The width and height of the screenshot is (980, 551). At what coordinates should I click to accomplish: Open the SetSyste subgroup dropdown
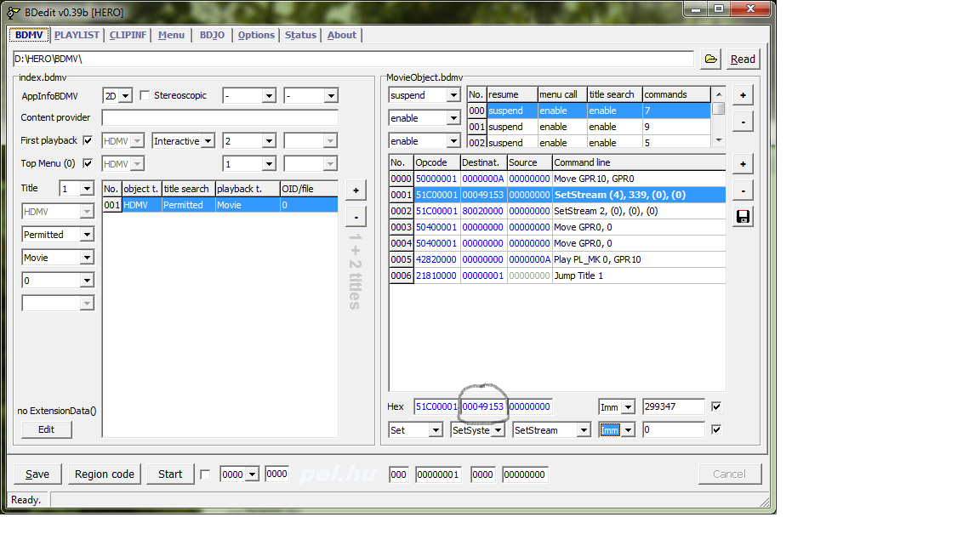tap(499, 430)
